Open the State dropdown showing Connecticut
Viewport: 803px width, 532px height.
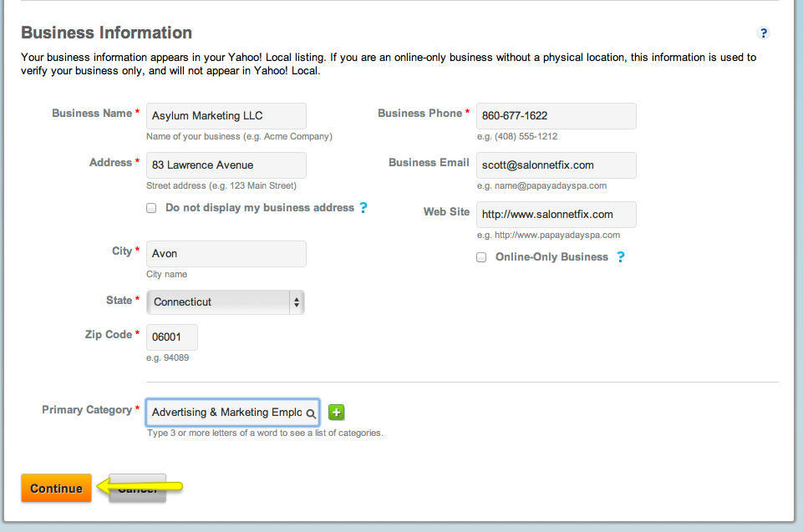225,302
